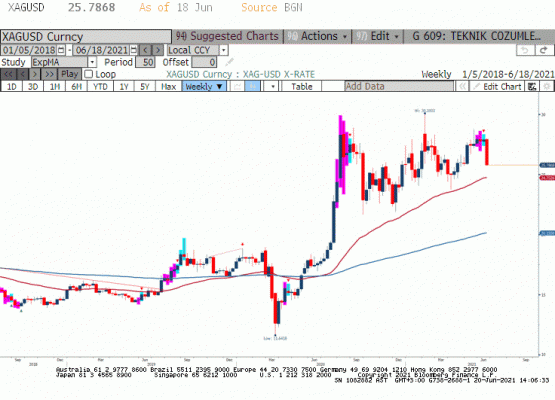Image resolution: width=555 pixels, height=400 pixels.
Task: Open the chart settings gear icon
Action: pos(547,86)
